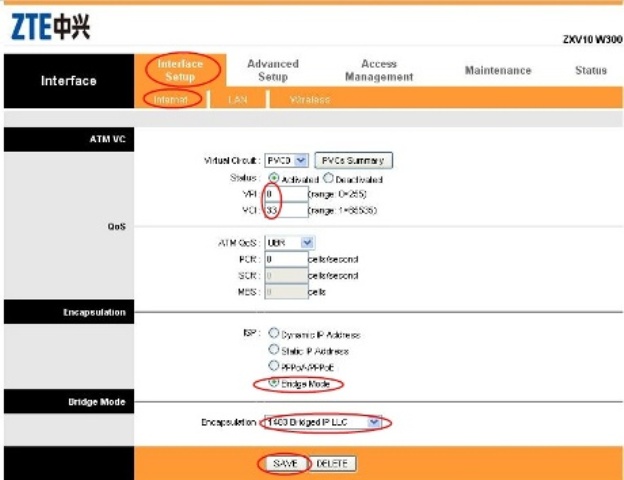Click the Encapsulation section header
The height and width of the screenshot is (480, 624).
69,312
